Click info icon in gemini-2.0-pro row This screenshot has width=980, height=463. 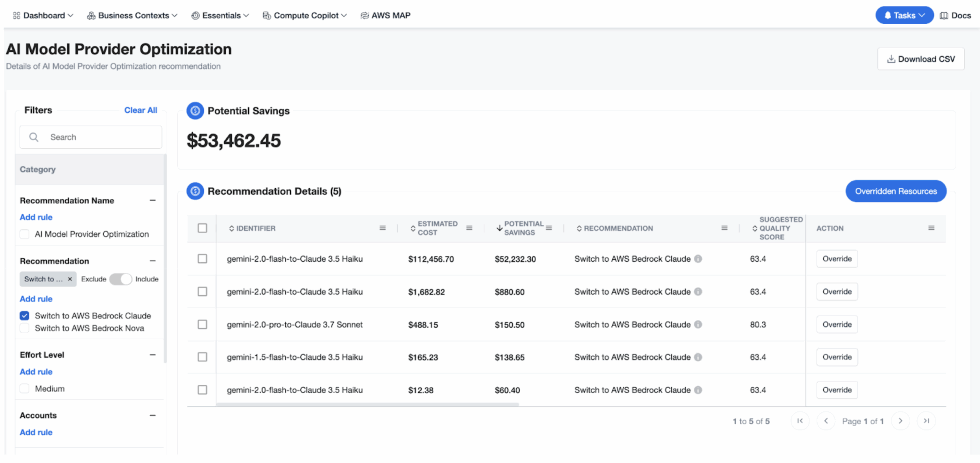coord(698,324)
